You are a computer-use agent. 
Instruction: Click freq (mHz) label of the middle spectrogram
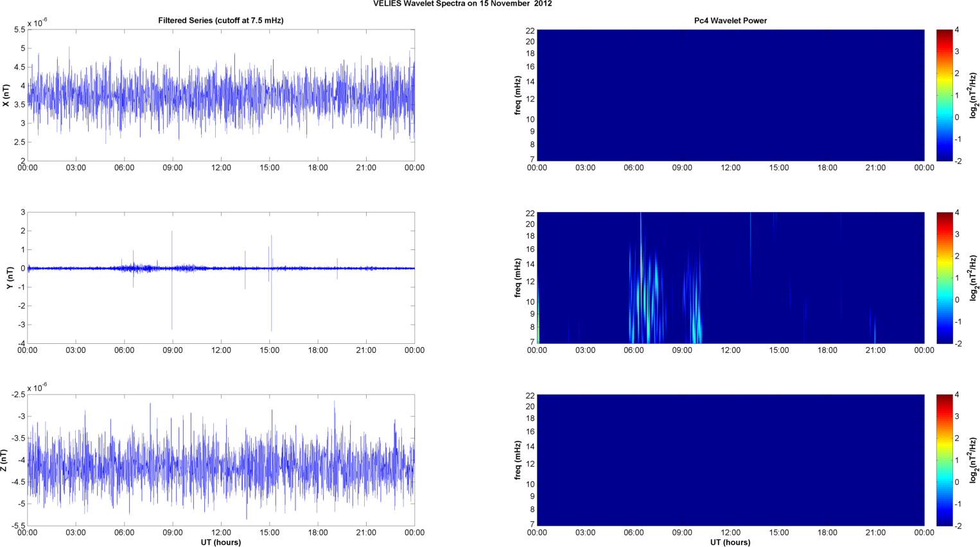[x=518, y=278]
